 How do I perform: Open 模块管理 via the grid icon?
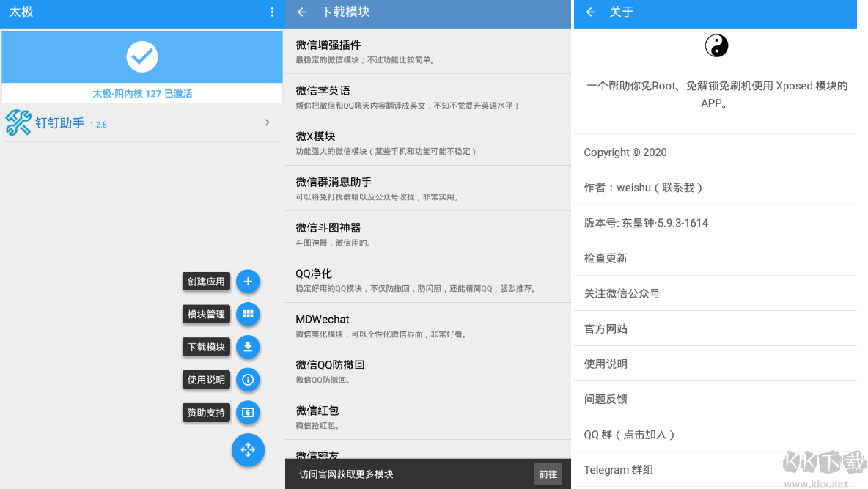coord(248,314)
